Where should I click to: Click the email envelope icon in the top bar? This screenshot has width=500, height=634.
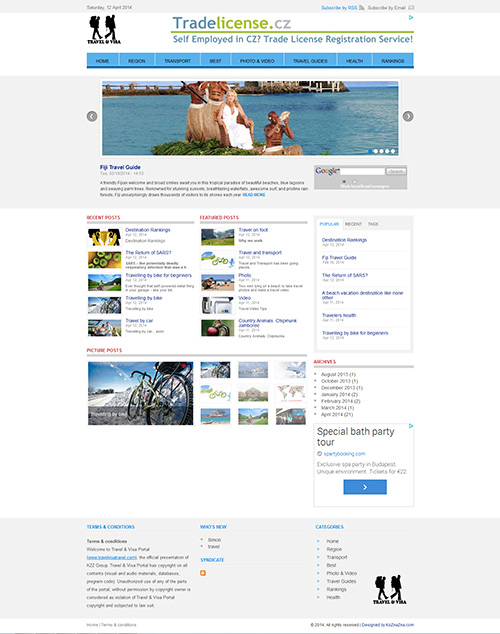411,8
